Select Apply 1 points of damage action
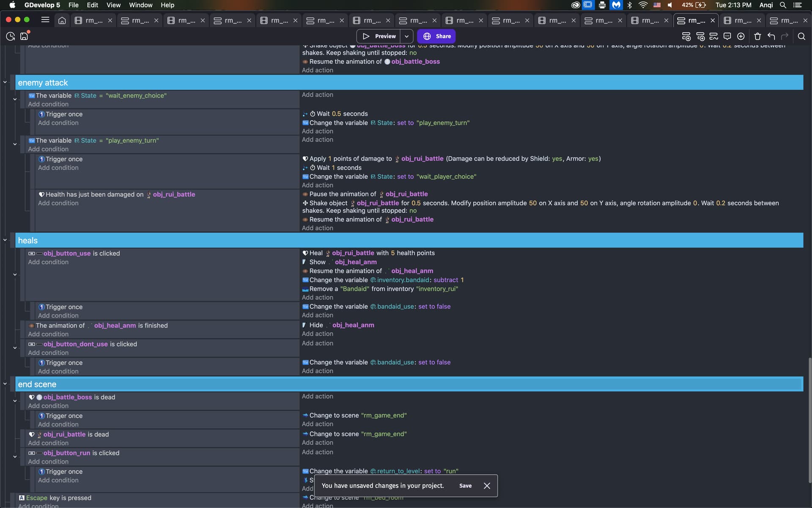The width and height of the screenshot is (812, 508). pyautogui.click(x=451, y=159)
